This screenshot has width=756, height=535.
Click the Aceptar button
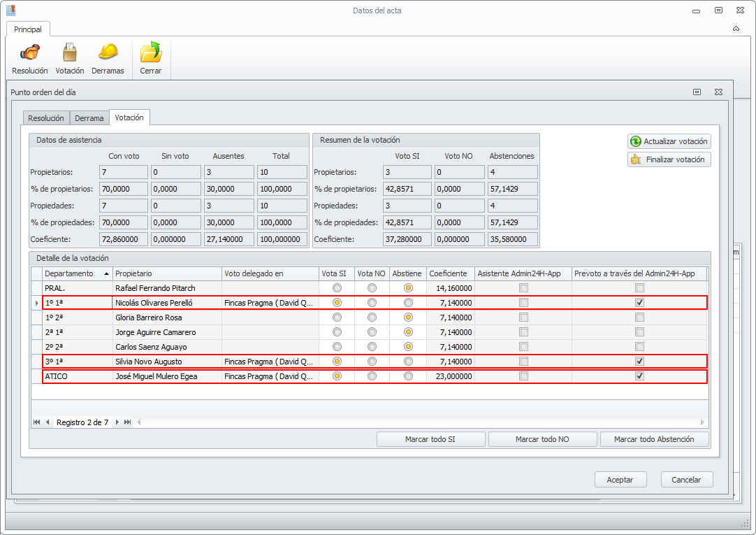620,480
